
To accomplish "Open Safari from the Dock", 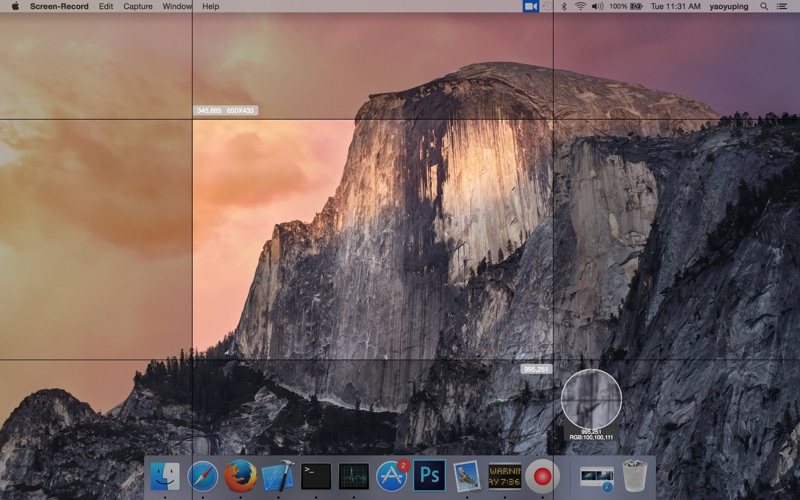I will 203,476.
